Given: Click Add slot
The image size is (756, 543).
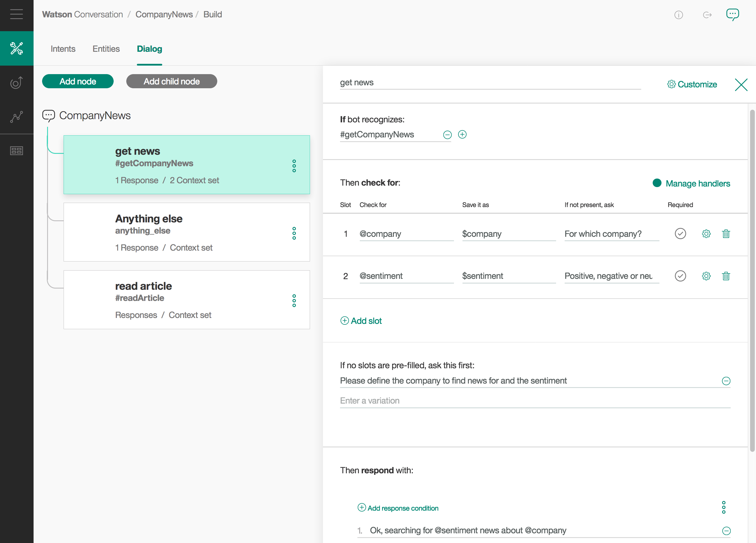Looking at the screenshot, I should pyautogui.click(x=361, y=321).
